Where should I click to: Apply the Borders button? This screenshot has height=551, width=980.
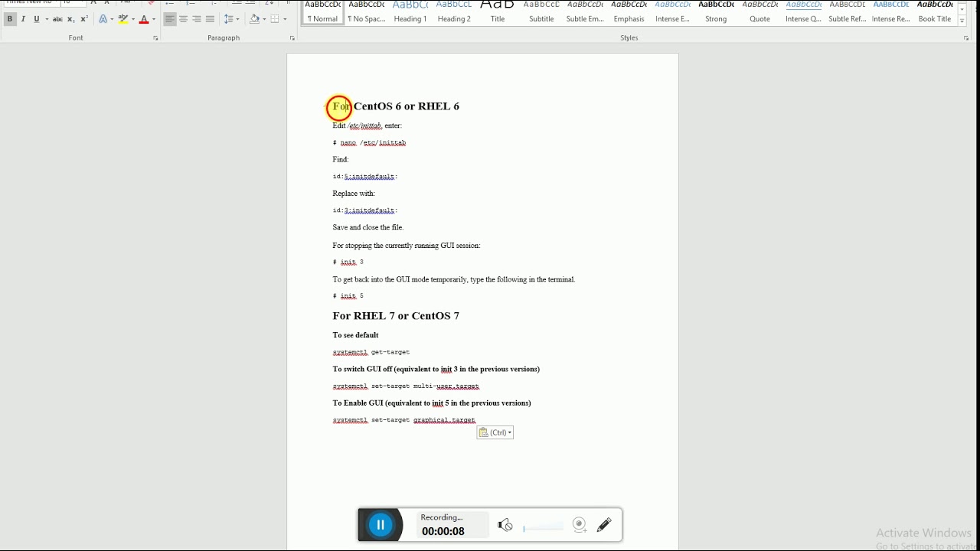point(275,19)
